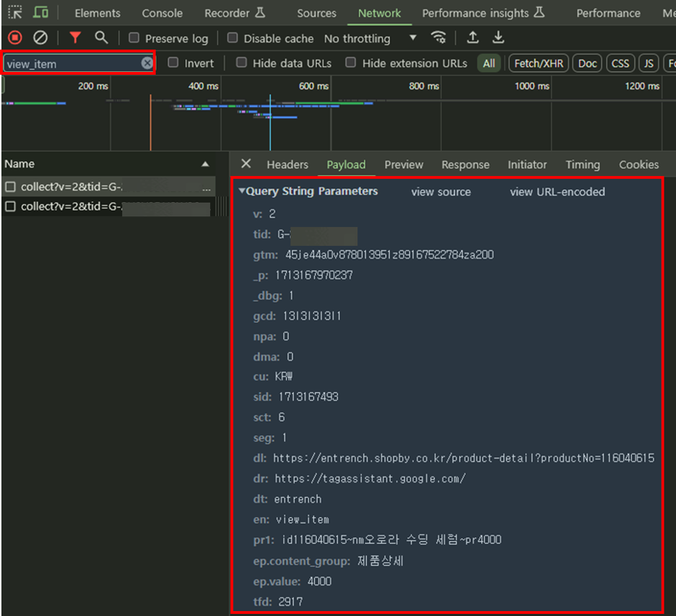Screen dimensions: 676x616
Task: Select checkbox of first collect request
Action: click(x=10, y=186)
